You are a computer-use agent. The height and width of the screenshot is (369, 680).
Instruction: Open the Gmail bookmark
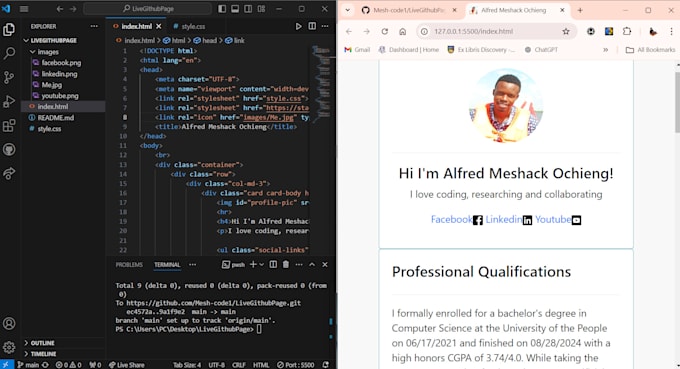click(357, 50)
